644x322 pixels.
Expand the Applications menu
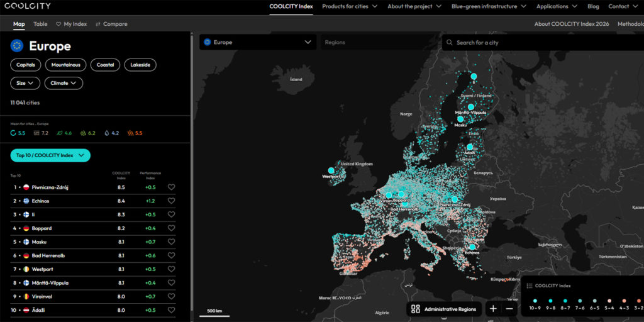pos(557,6)
